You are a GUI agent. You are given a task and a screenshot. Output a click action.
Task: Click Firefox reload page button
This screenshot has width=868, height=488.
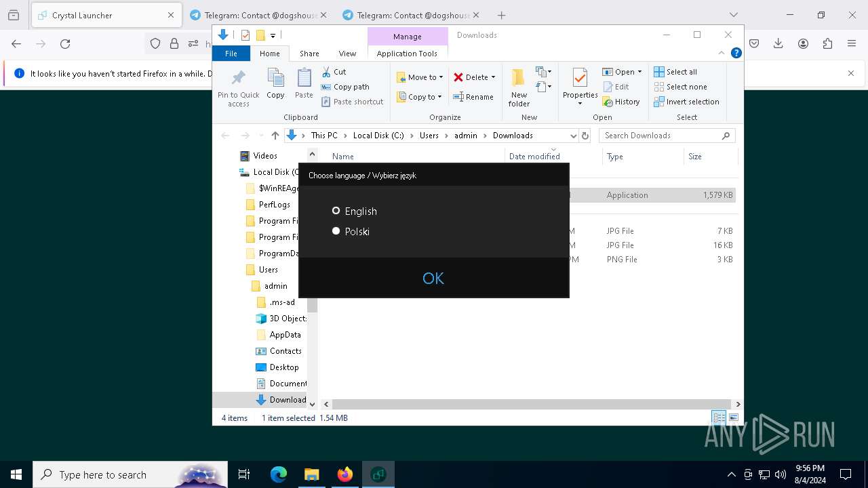pyautogui.click(x=65, y=43)
